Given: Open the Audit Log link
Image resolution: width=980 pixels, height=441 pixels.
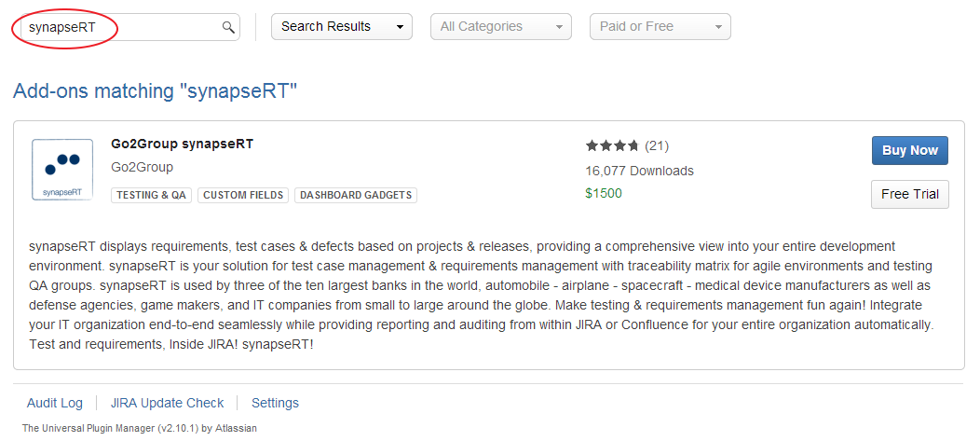Looking at the screenshot, I should click(x=55, y=403).
